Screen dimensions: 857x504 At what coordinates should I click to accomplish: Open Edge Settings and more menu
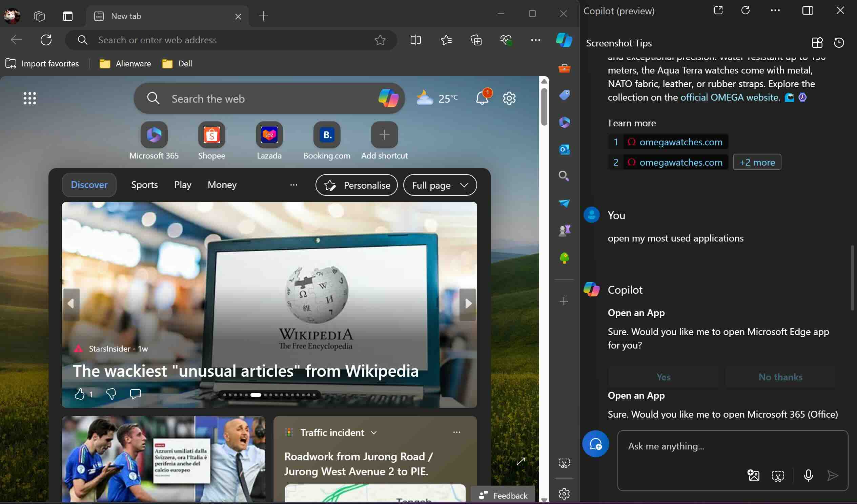point(536,40)
